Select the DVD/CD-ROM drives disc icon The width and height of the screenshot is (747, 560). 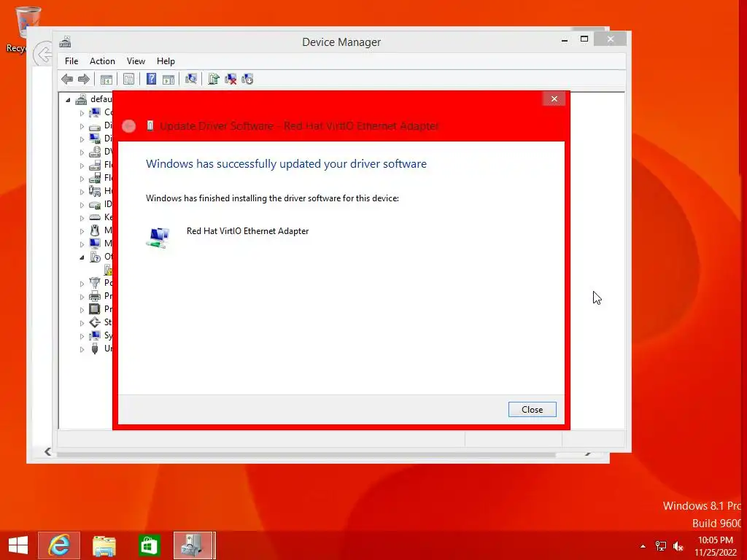point(95,152)
